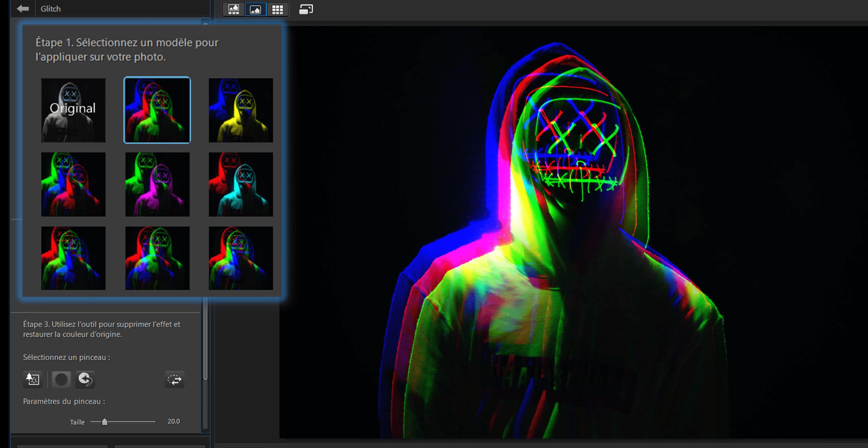This screenshot has width=868, height=448.
Task: Open the secondary display mirror icon
Action: [x=306, y=9]
